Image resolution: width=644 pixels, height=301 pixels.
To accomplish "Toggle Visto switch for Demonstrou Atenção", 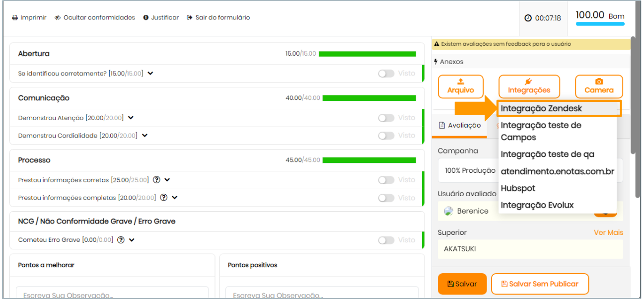I will pos(386,118).
